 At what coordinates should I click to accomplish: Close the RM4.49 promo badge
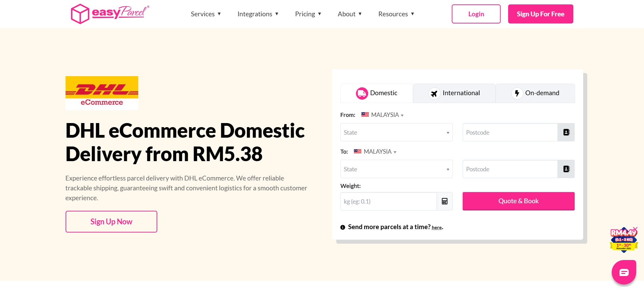click(x=635, y=229)
